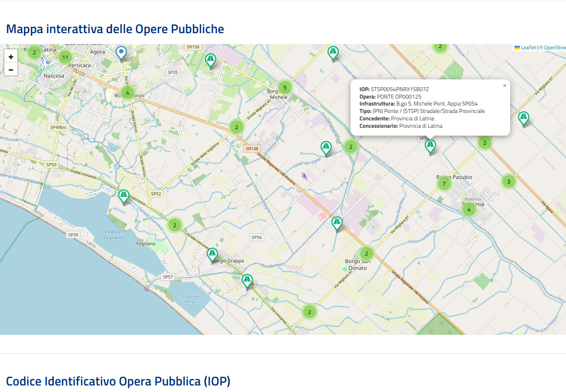This screenshot has height=392, width=566.
Task: Click the SP57 road label on map
Action: click(168, 277)
